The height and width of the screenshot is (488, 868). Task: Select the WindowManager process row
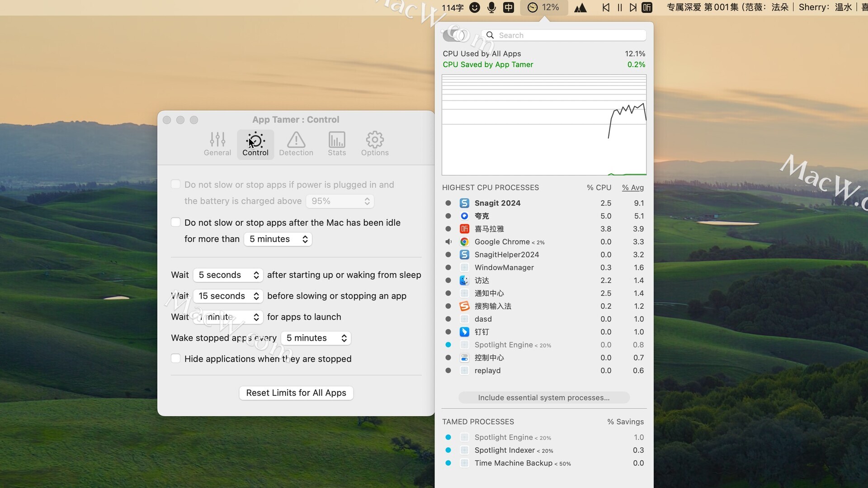click(544, 267)
